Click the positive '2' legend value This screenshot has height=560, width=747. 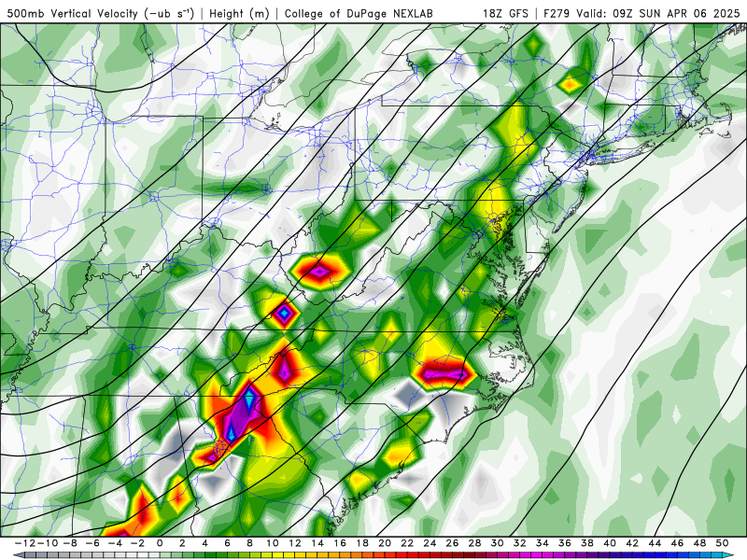pos(182,543)
